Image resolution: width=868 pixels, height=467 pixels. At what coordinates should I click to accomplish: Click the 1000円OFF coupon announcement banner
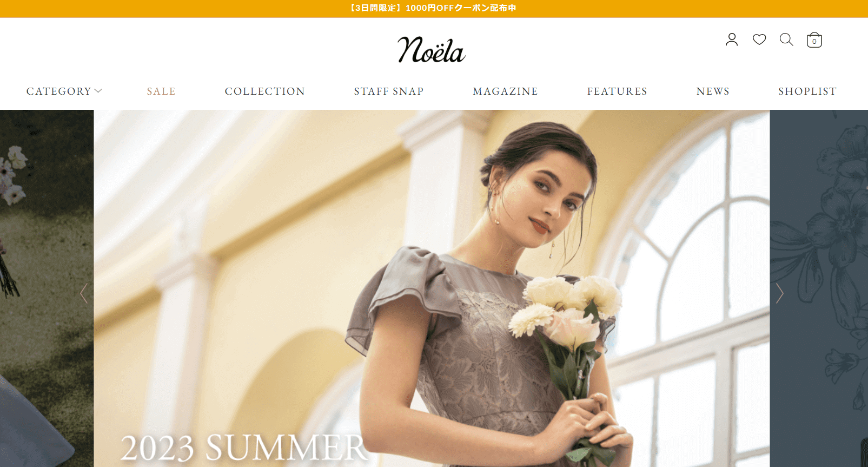(434, 9)
